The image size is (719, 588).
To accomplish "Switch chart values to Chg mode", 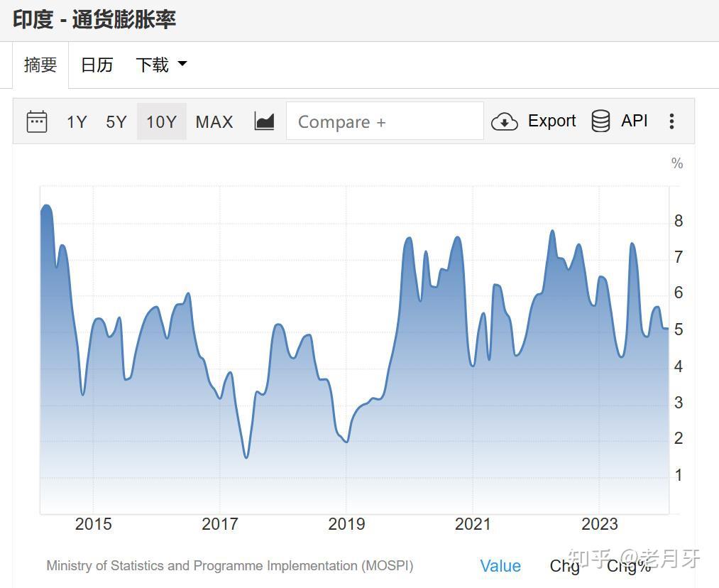I will coord(563,566).
